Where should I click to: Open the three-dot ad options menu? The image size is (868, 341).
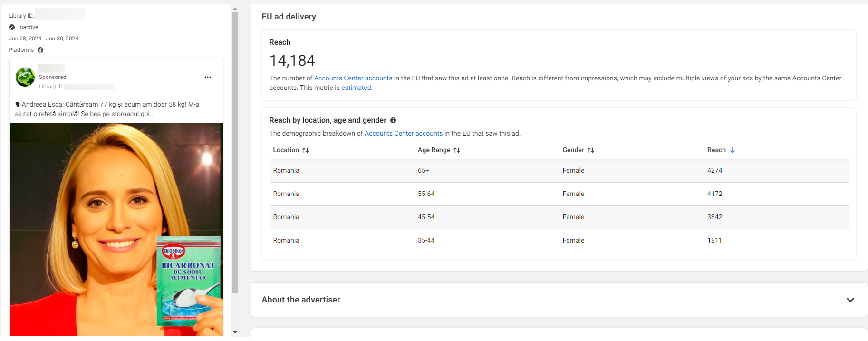tap(208, 77)
